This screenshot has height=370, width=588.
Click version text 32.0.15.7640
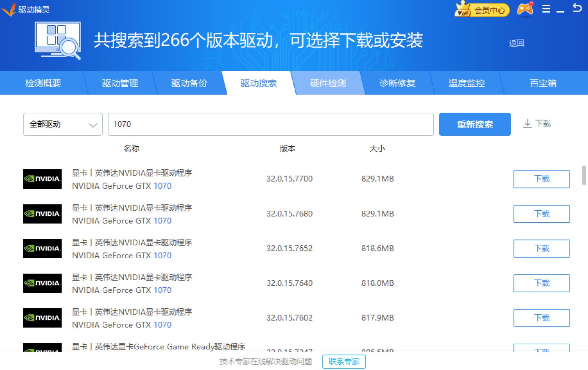(x=290, y=283)
